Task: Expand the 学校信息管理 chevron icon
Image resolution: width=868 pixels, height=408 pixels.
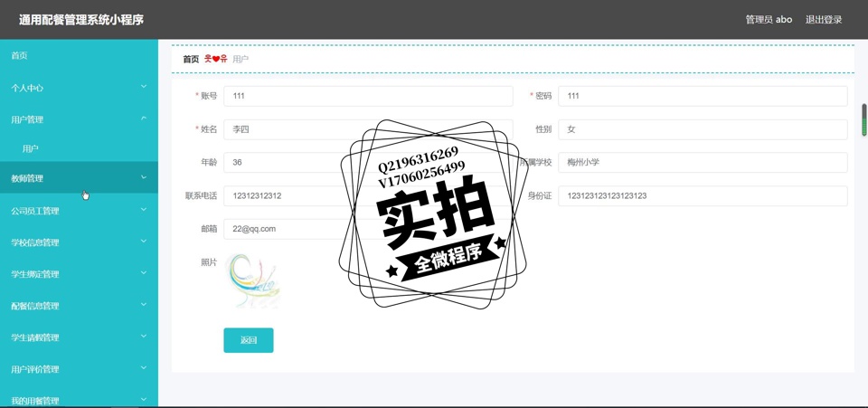Action: pyautogui.click(x=144, y=242)
